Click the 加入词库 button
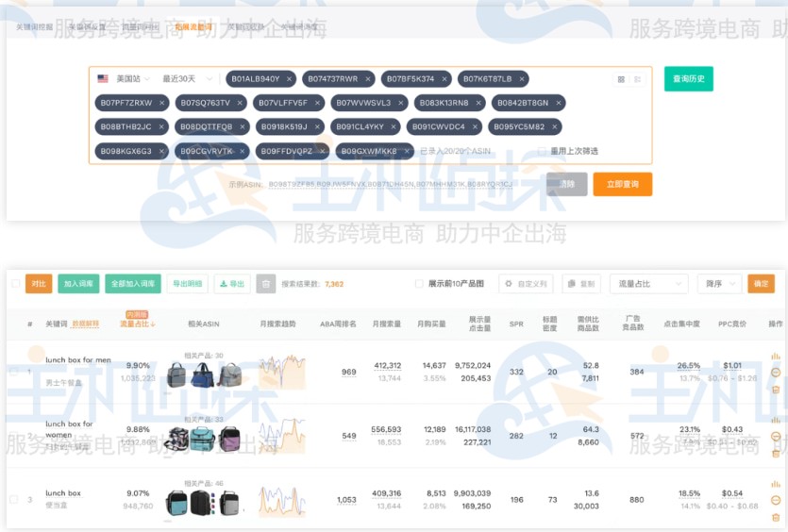 click(78, 284)
